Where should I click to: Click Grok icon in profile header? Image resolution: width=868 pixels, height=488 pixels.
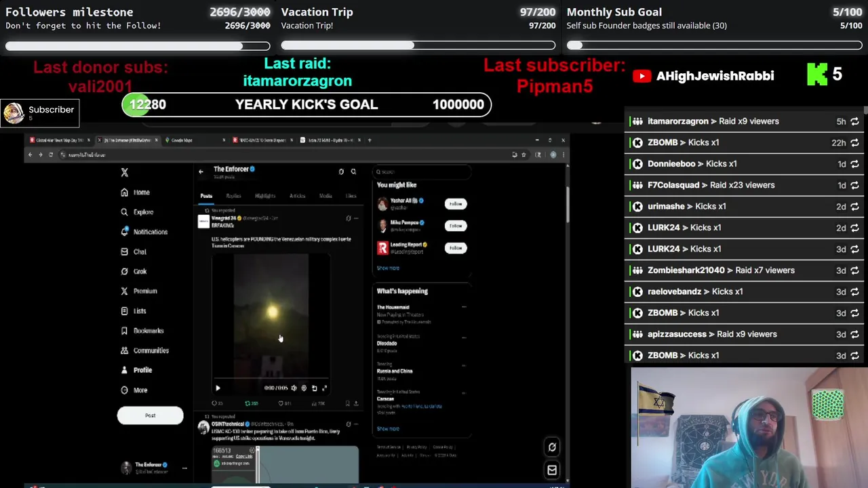point(341,171)
